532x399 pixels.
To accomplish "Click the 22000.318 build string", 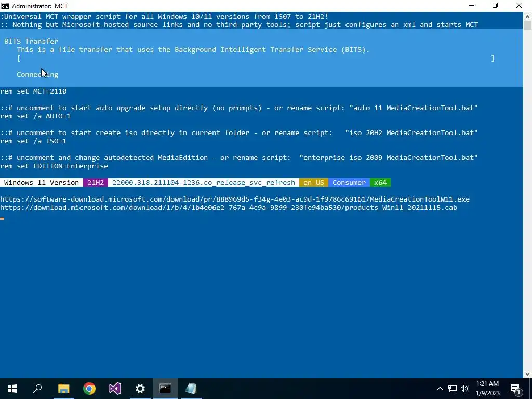I will [x=204, y=182].
